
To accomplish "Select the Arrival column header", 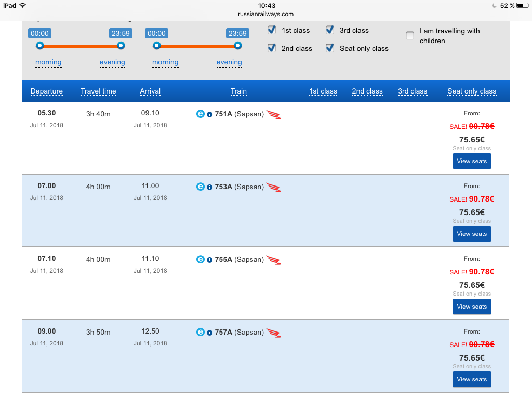I will pos(150,91).
